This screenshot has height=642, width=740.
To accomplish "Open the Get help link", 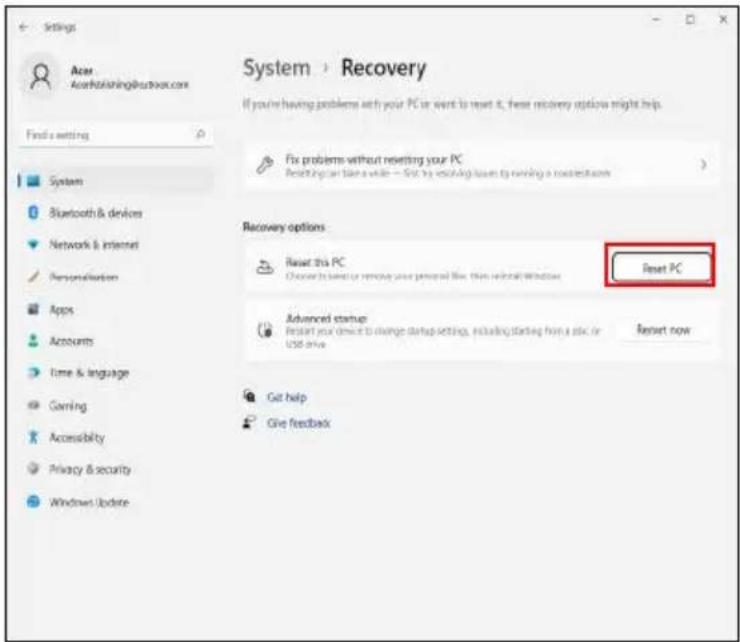I will [x=286, y=397].
